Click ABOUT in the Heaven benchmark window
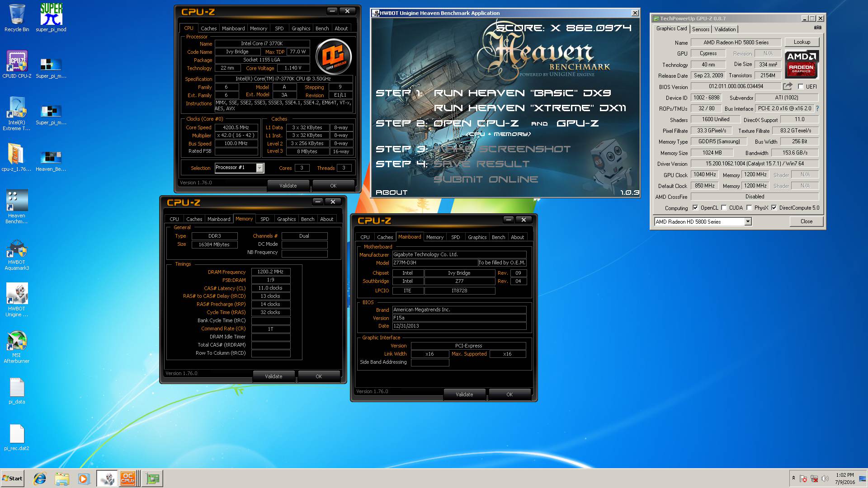The width and height of the screenshot is (868, 488). coord(392,192)
